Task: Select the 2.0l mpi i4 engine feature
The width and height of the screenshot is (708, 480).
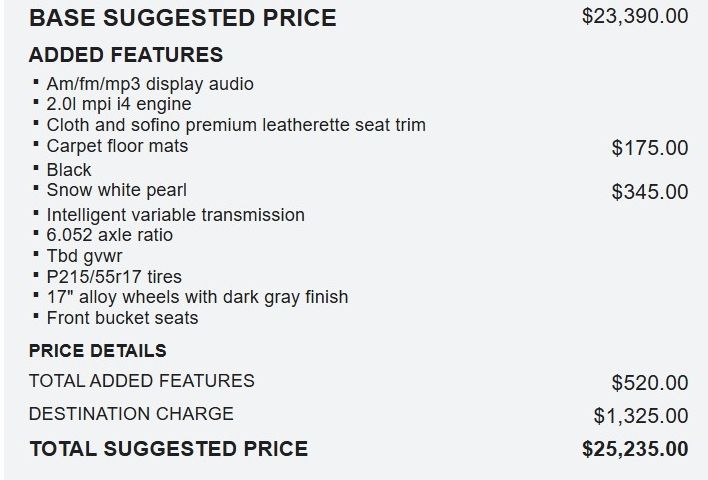Action: [119, 104]
